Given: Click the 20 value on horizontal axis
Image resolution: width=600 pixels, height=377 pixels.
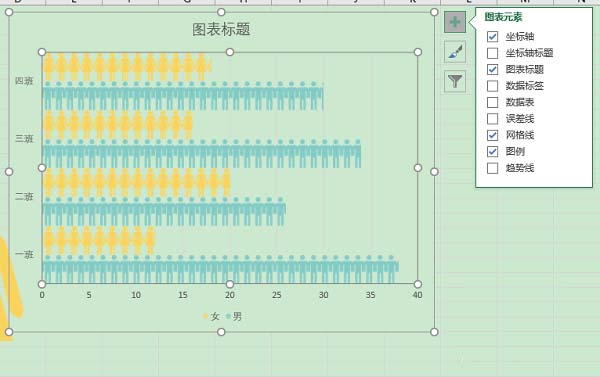Looking at the screenshot, I should tap(230, 295).
